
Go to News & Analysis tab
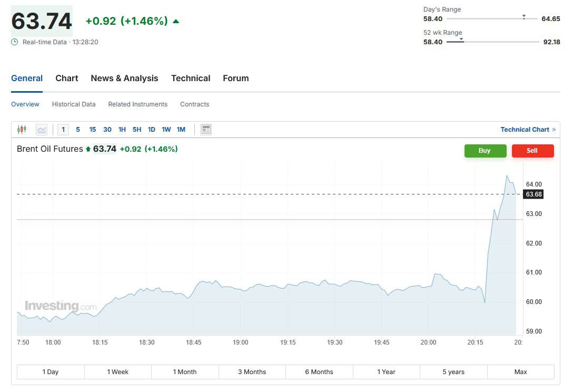[x=124, y=78]
